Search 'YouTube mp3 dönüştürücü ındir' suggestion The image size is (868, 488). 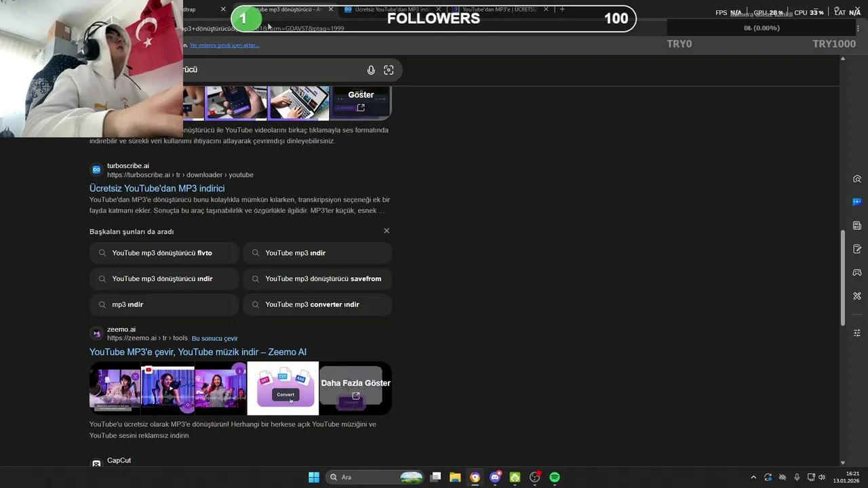pos(164,279)
